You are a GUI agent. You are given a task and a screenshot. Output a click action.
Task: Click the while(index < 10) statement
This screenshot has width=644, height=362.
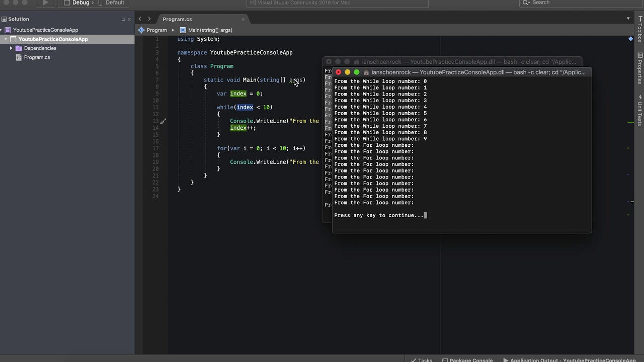(x=245, y=107)
